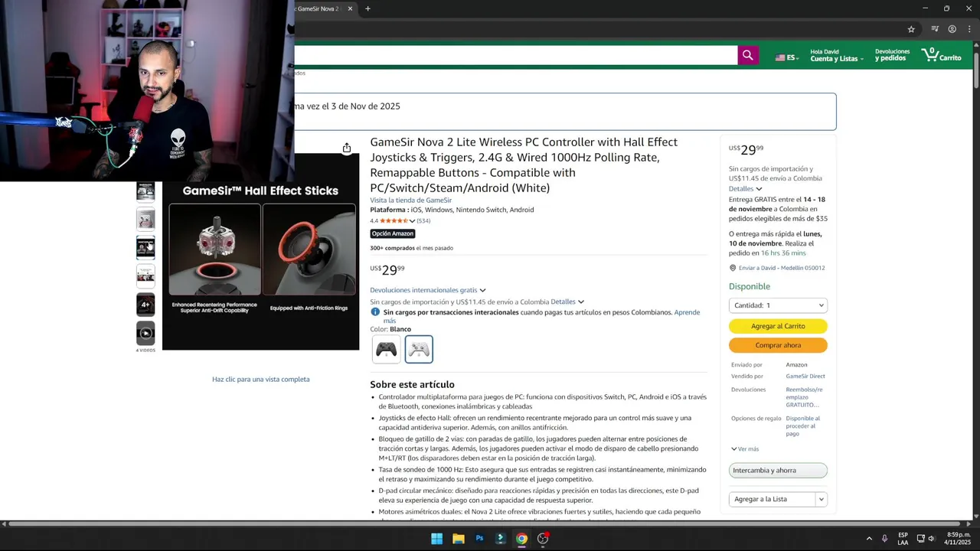Open the ES language selector
980x551 pixels.
786,57
